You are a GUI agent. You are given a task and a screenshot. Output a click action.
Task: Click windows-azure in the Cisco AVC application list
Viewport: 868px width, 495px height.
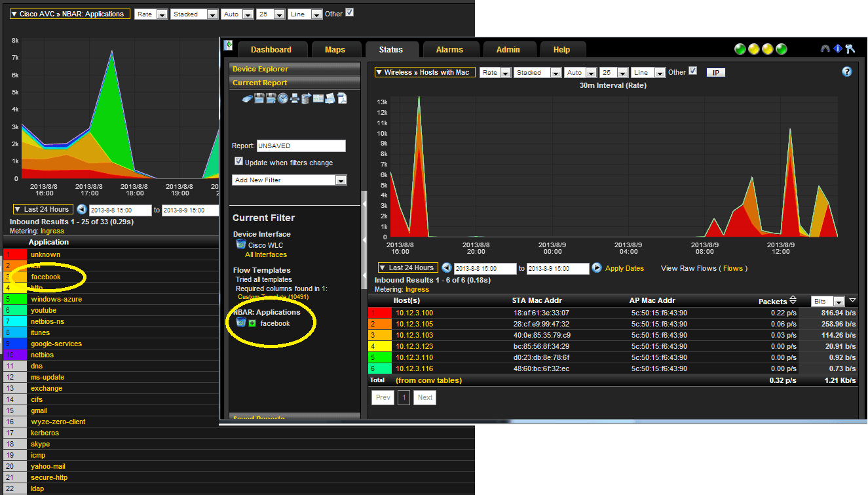pyautogui.click(x=56, y=299)
